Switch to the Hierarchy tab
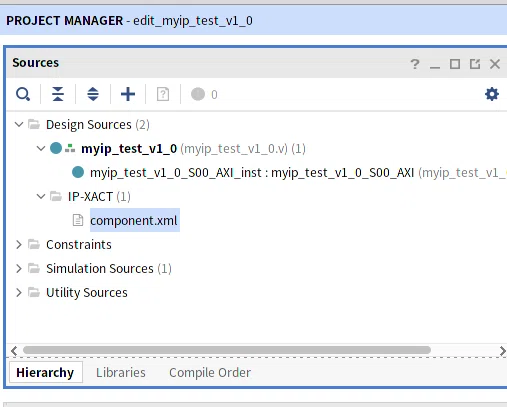 45,372
